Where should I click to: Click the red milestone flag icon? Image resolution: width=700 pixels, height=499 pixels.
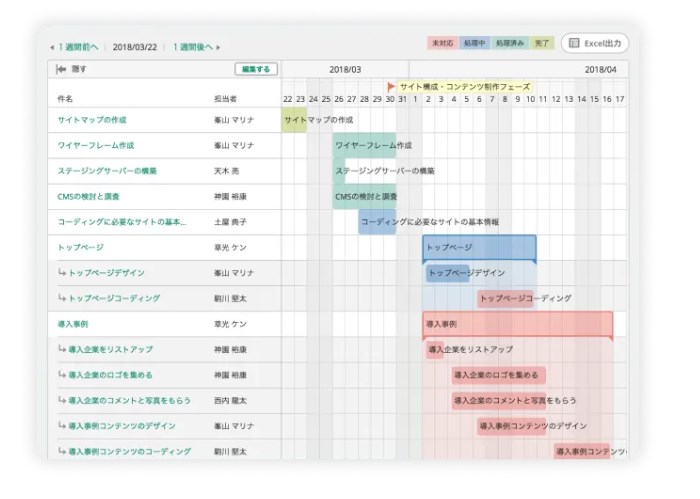point(392,87)
